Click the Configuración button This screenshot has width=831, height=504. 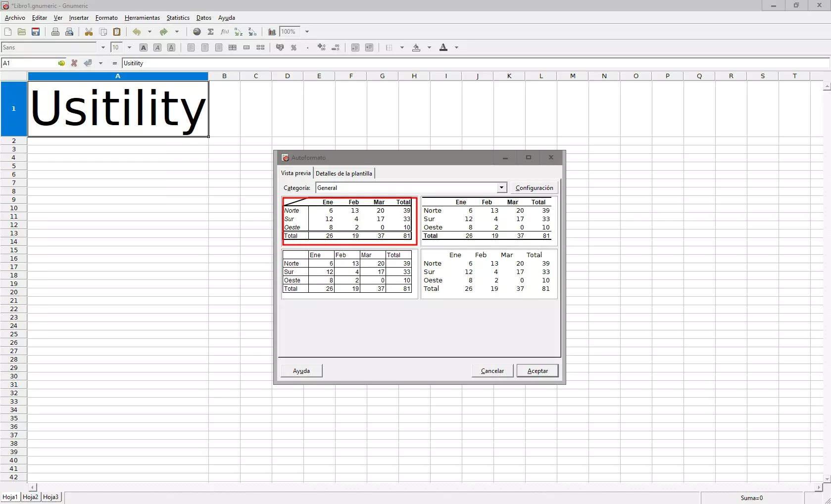click(534, 187)
